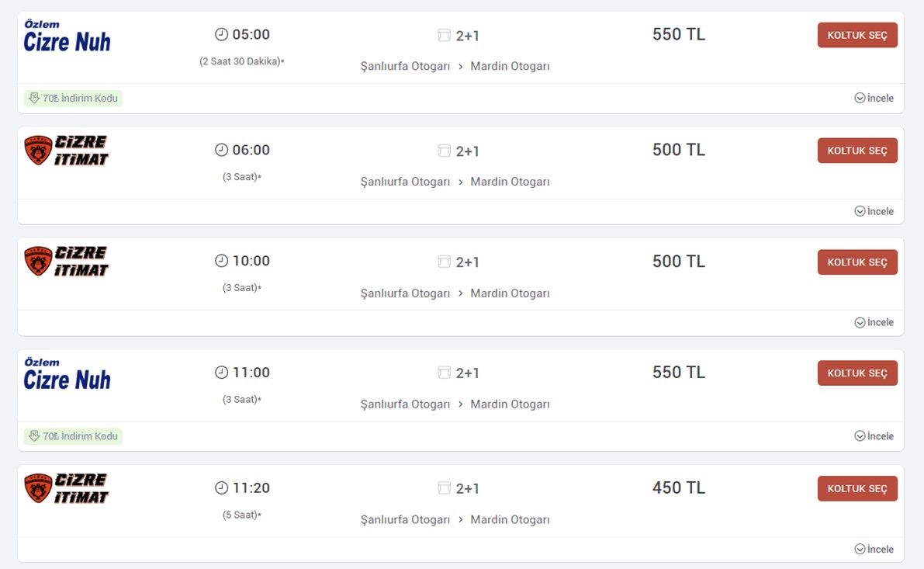Choose Koltuk Seç for the 06:00 departure

pos(857,151)
